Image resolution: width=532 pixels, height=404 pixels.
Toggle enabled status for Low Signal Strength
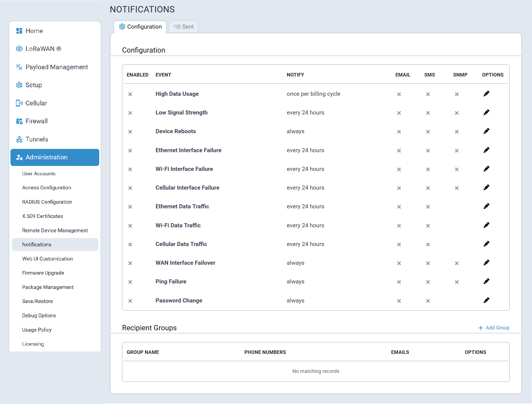pos(130,113)
